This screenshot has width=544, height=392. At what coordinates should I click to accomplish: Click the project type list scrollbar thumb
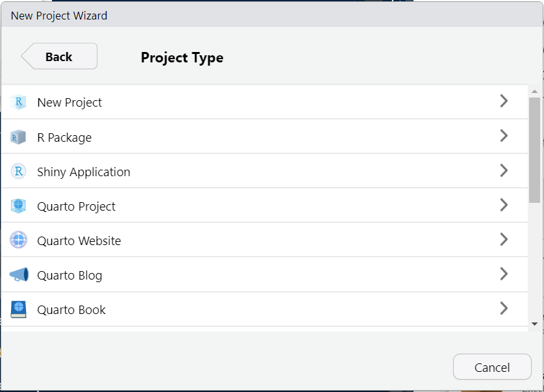point(535,150)
